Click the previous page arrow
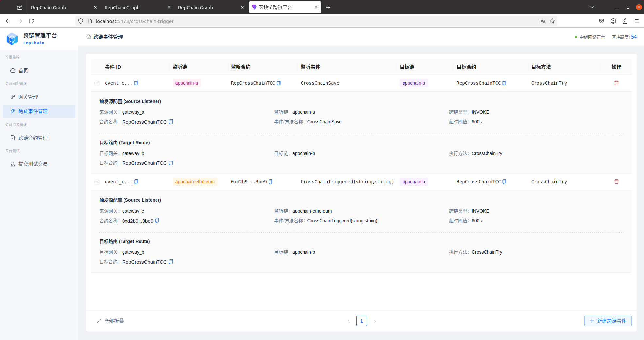 click(349, 321)
